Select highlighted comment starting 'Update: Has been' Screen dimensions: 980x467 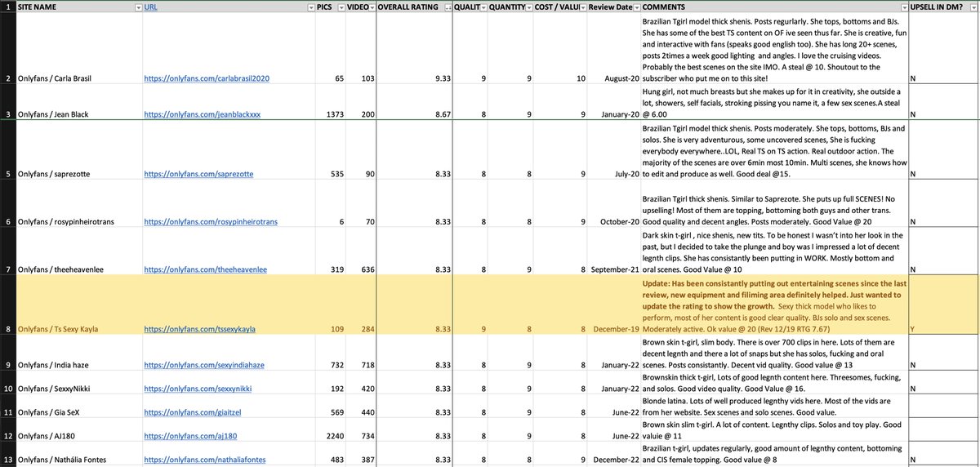775,305
